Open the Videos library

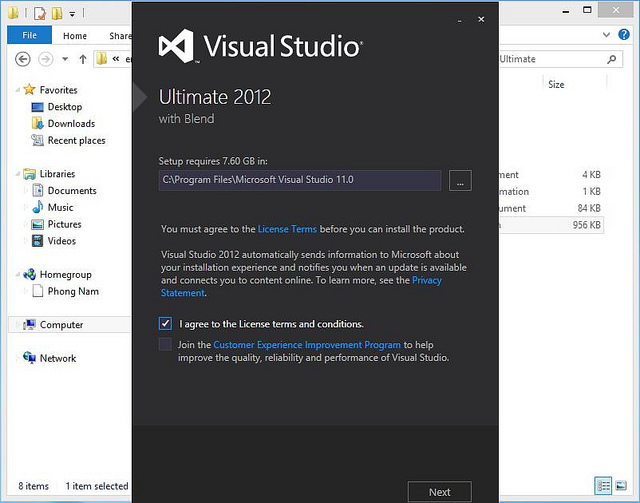(62, 241)
